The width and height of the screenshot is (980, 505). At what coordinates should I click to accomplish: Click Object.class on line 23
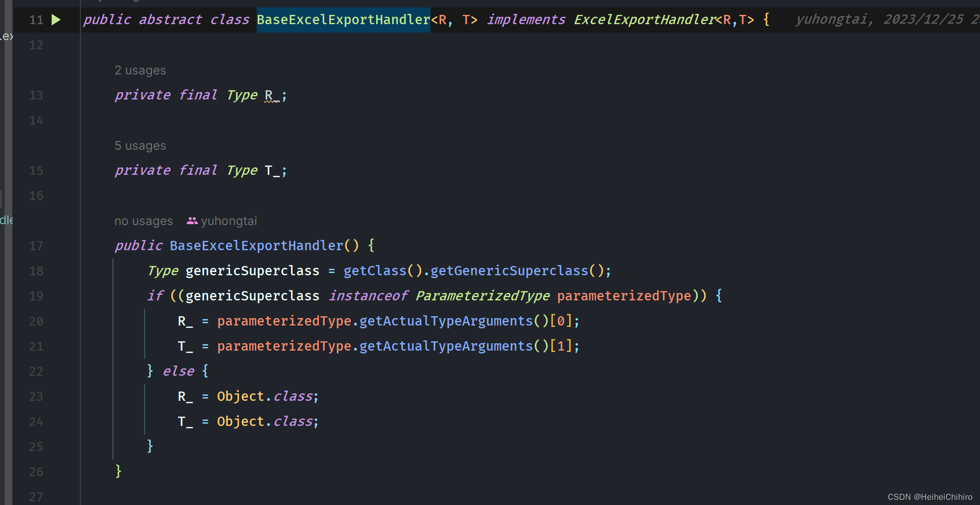[265, 396]
